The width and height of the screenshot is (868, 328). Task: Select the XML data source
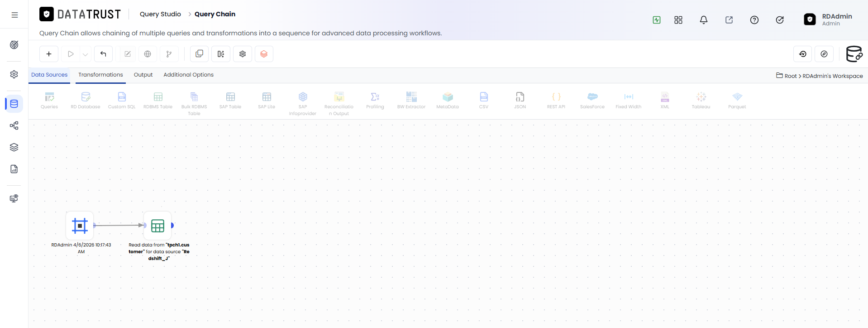(665, 101)
